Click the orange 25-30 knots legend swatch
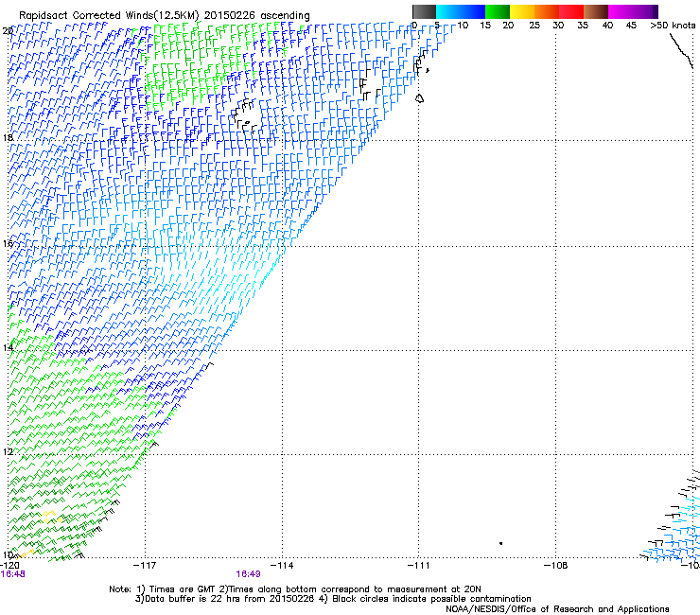 547,11
